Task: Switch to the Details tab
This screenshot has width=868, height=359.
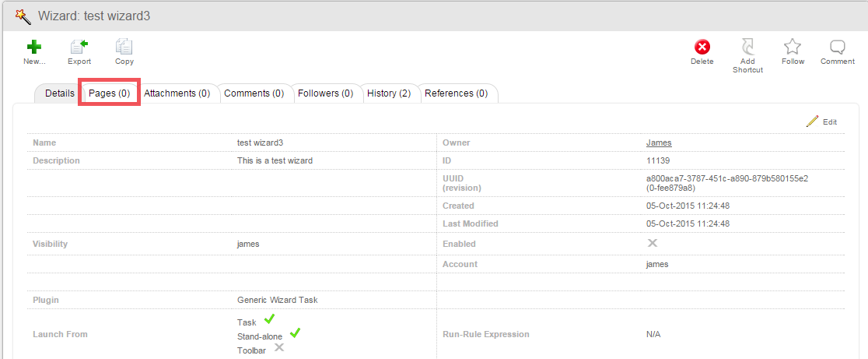Action: (59, 93)
